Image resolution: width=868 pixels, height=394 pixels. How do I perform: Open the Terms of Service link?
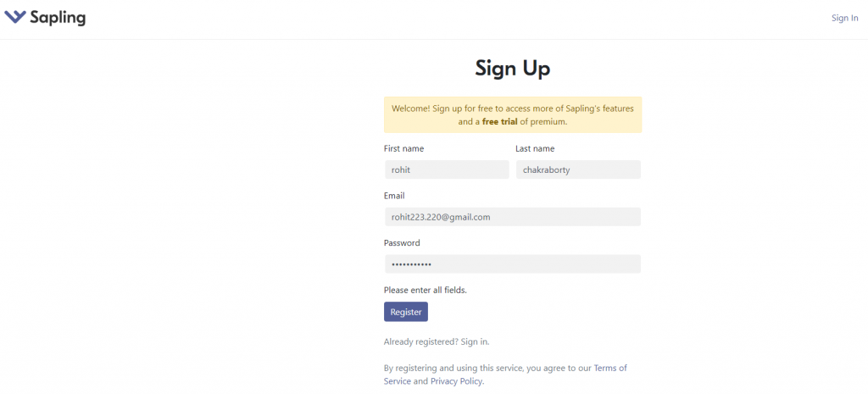pos(610,368)
